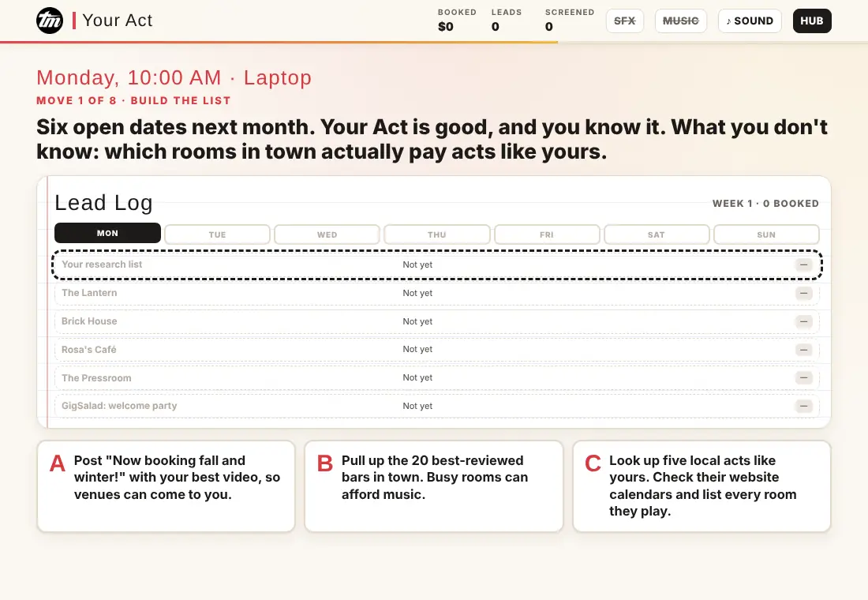Click 'Not yet' status in The Pressroom row
Image resolution: width=868 pixels, height=600 pixels.
tap(417, 377)
